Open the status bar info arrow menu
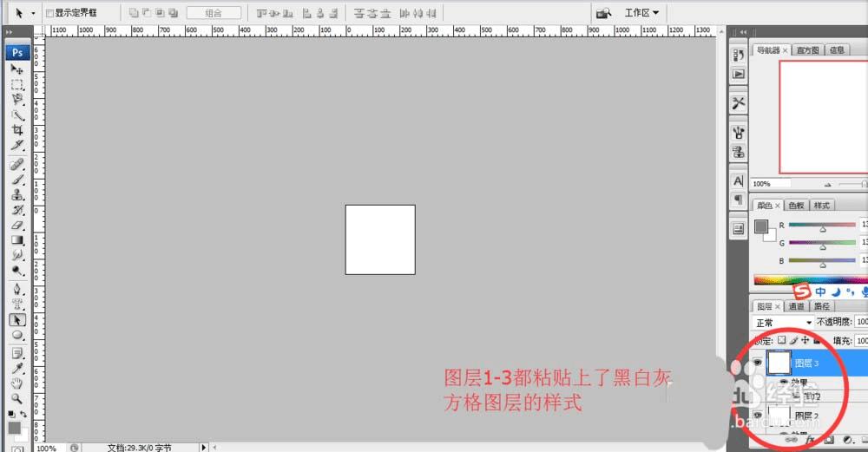Viewport: 868px width, 452px height. tap(203, 447)
